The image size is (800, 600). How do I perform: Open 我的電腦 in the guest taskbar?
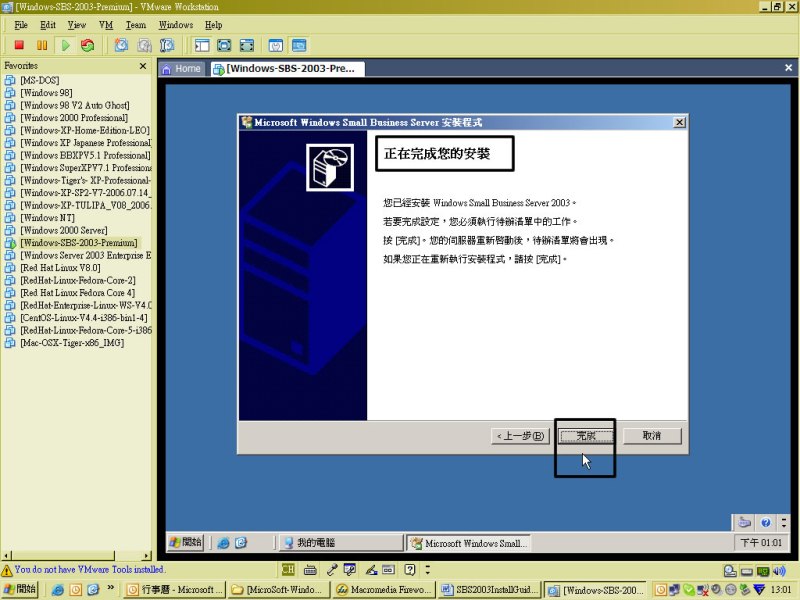pos(341,542)
